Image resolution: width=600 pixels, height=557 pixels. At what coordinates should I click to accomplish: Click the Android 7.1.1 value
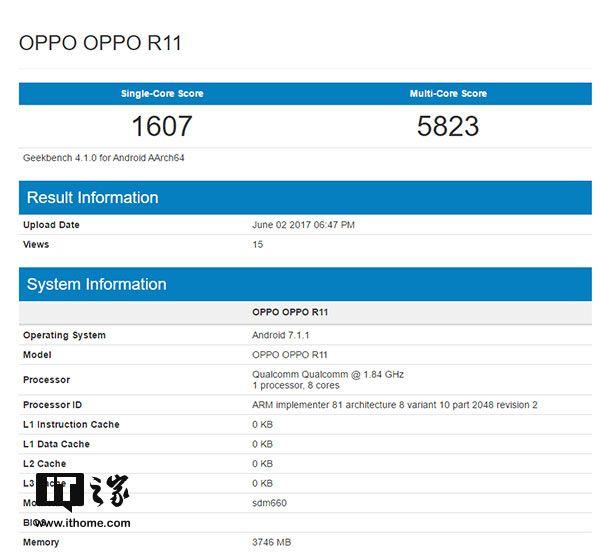[x=280, y=336]
